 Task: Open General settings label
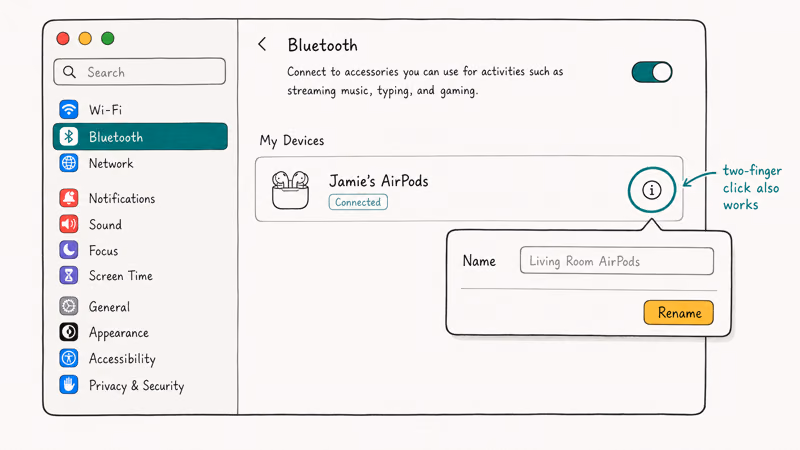pyautogui.click(x=109, y=307)
